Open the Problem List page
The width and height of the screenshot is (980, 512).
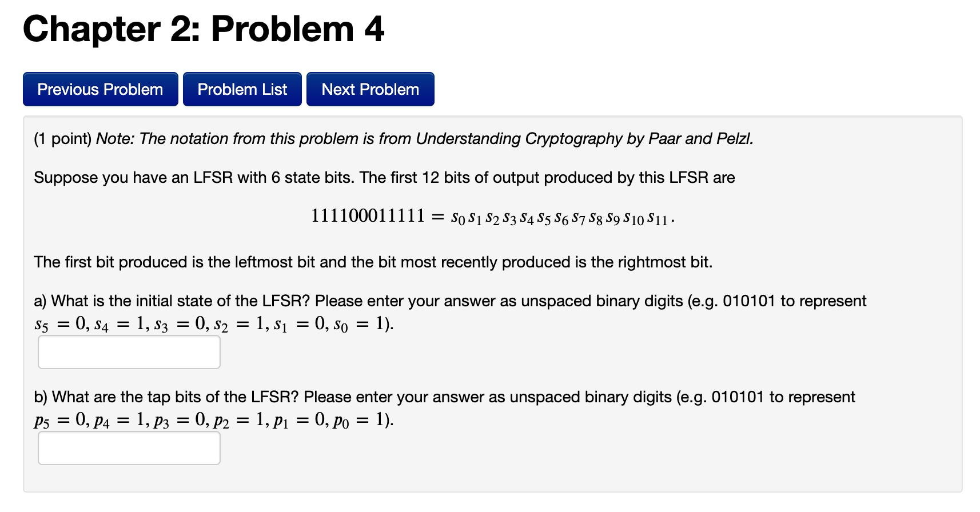coord(242,89)
